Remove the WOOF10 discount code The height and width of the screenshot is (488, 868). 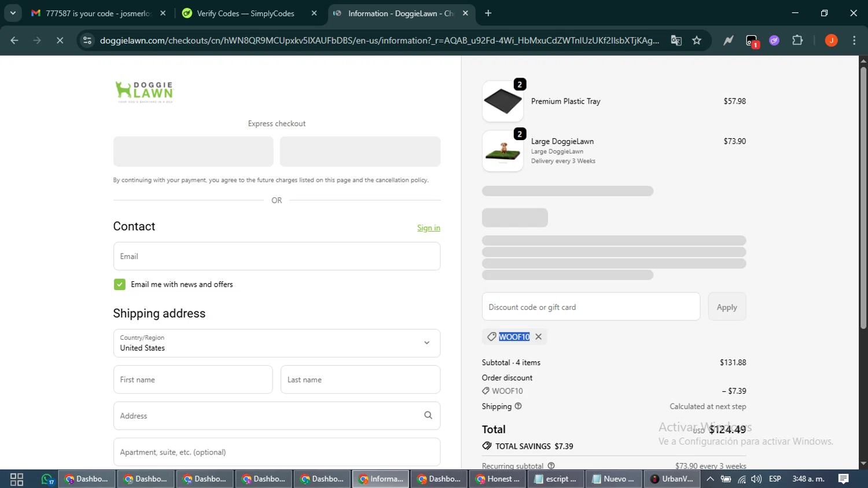click(539, 336)
